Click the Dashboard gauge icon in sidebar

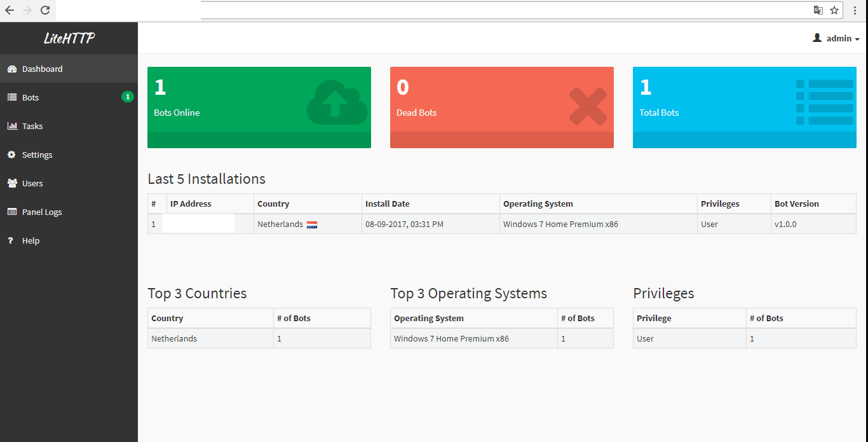coord(11,69)
